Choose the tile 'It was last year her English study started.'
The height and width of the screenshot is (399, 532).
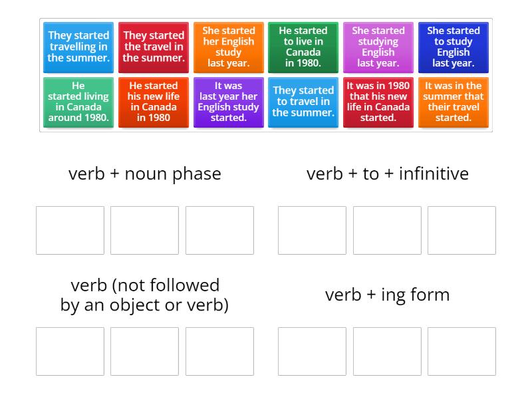pyautogui.click(x=228, y=102)
